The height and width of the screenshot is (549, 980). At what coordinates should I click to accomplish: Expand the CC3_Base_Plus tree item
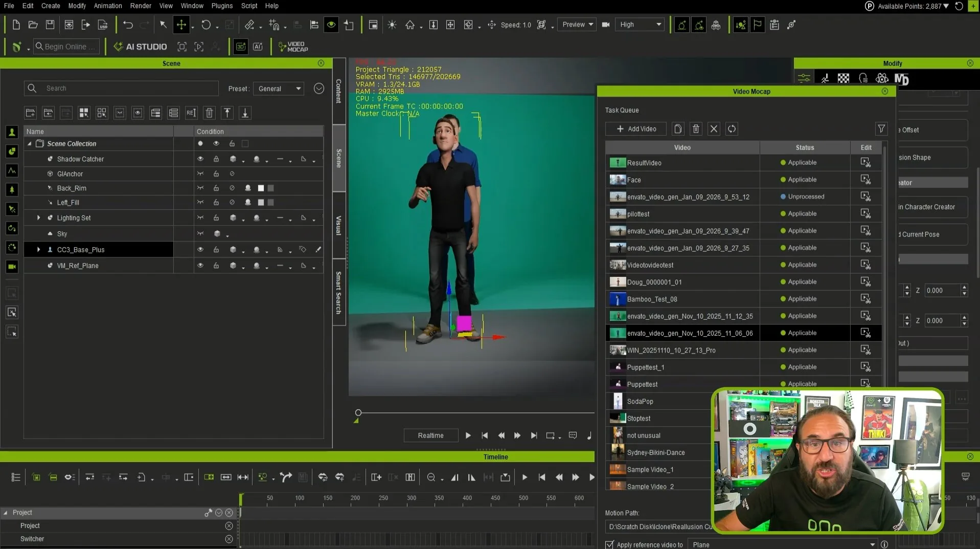(x=38, y=250)
